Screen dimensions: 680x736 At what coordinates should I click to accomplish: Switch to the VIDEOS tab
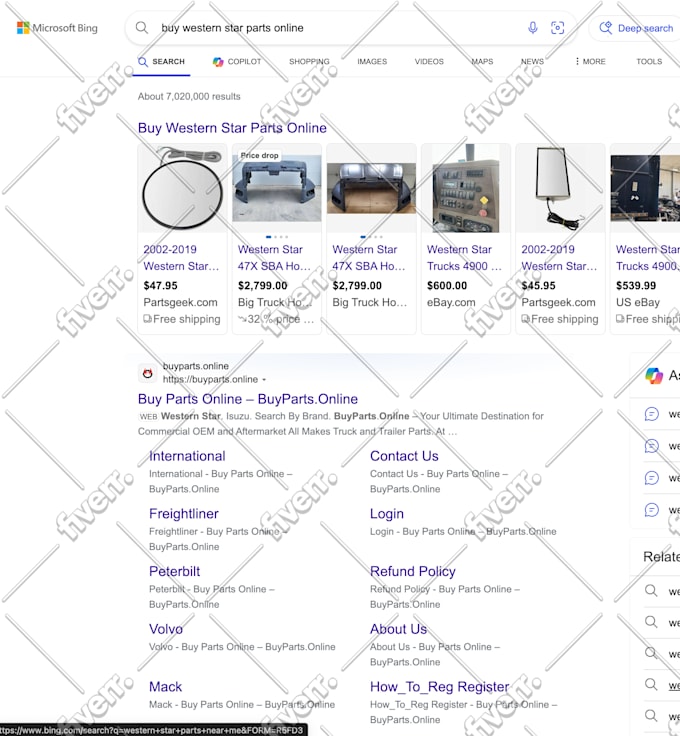click(x=429, y=61)
